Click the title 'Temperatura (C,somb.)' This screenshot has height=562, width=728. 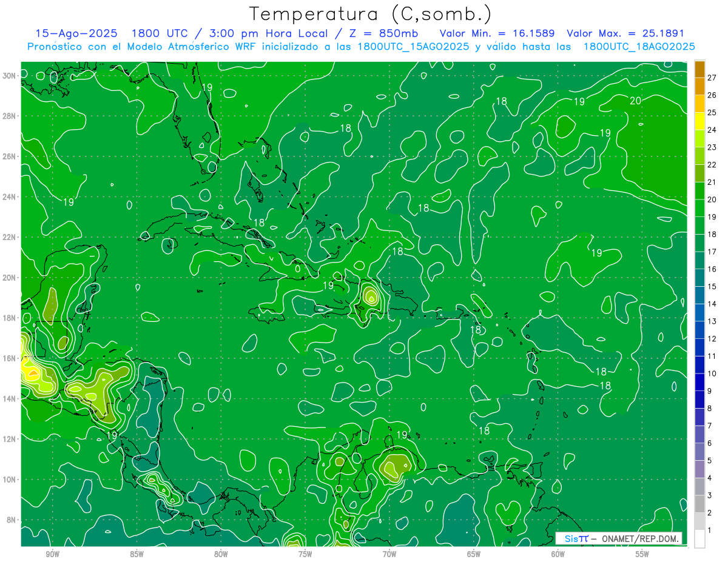click(x=371, y=15)
